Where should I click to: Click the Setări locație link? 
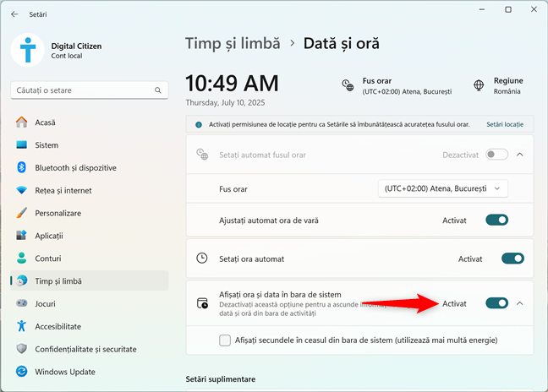pyautogui.click(x=505, y=125)
